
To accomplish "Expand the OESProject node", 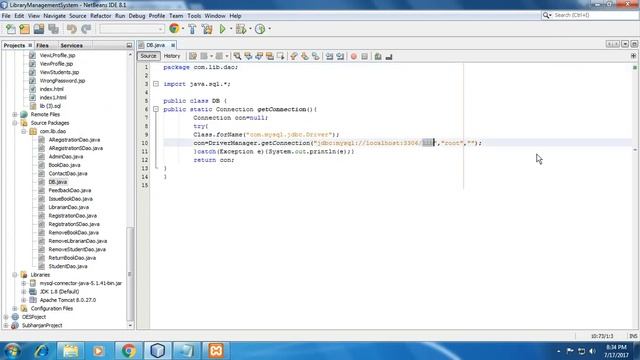I will click(x=6, y=317).
